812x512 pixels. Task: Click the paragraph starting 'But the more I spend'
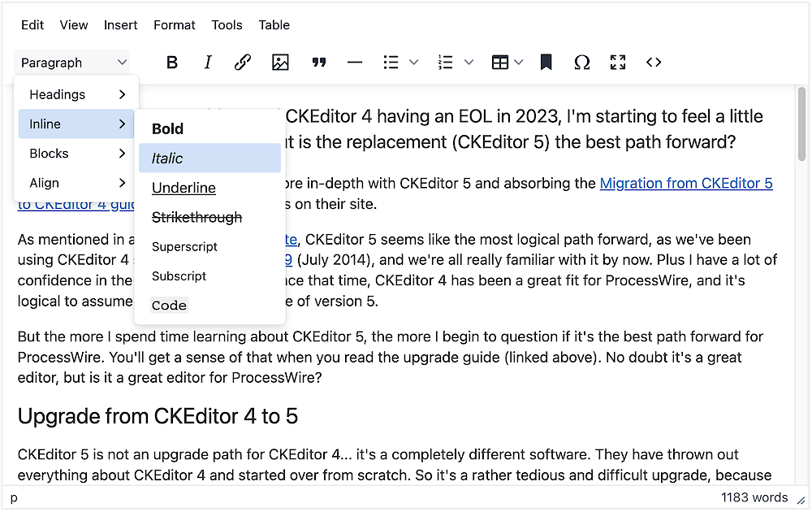tap(391, 358)
